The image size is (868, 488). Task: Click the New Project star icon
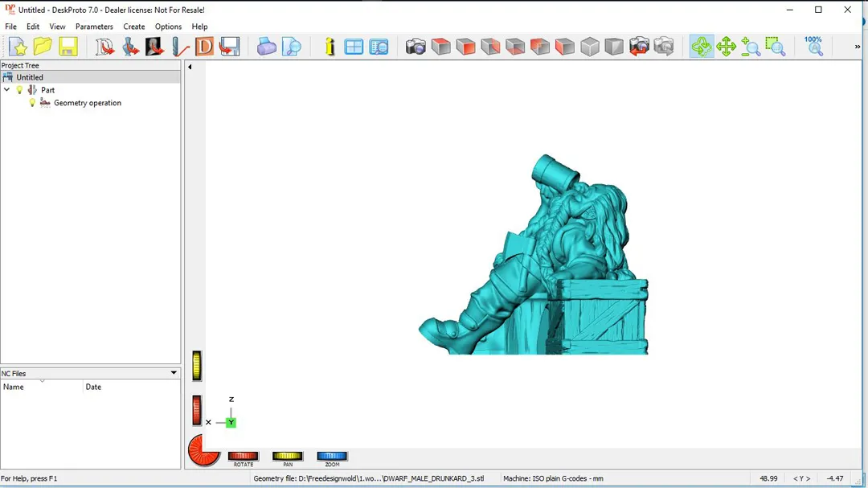pyautogui.click(x=18, y=47)
